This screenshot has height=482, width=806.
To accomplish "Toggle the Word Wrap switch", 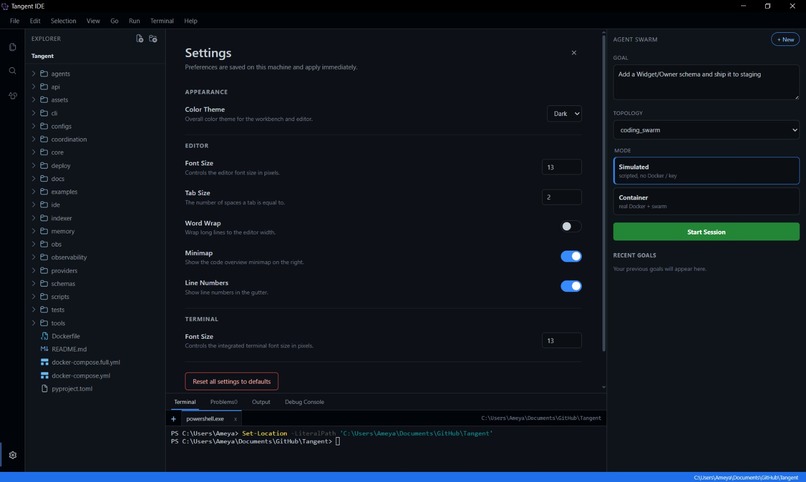I will pyautogui.click(x=571, y=226).
